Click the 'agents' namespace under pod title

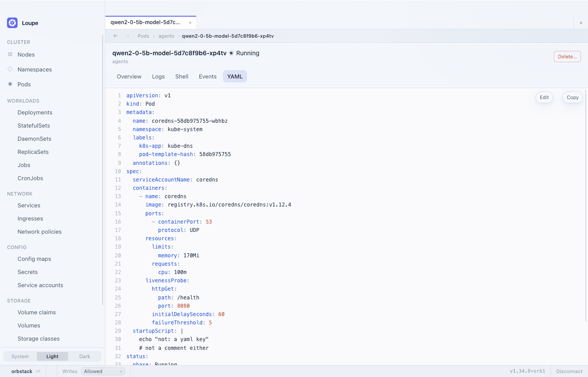120,62
